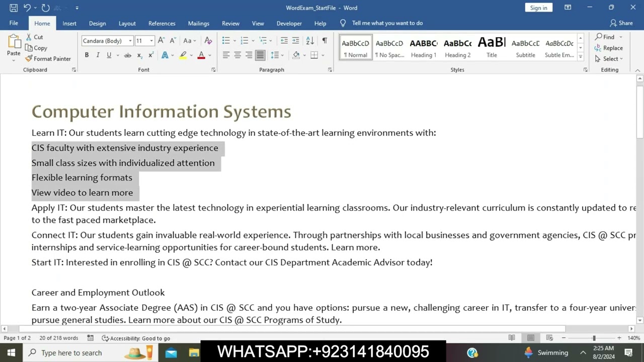Open the font size dropdown
Viewport: 644px width, 362px height.
pos(151,41)
